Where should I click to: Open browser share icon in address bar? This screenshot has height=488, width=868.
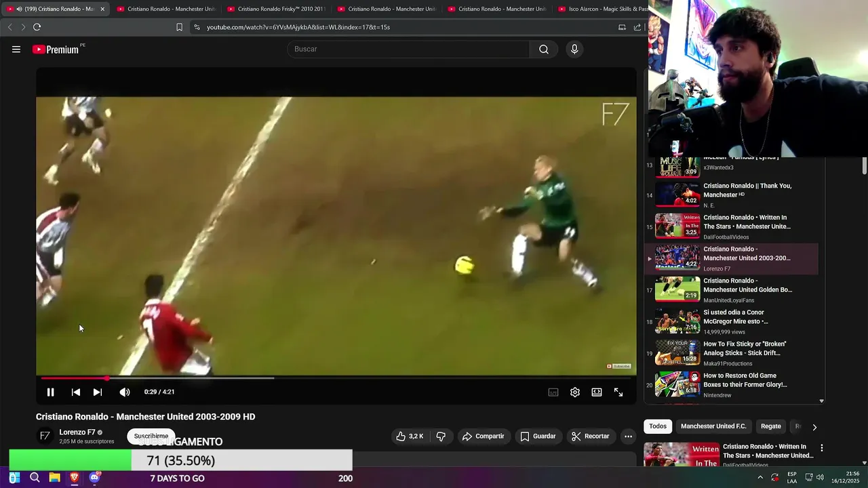coord(637,27)
